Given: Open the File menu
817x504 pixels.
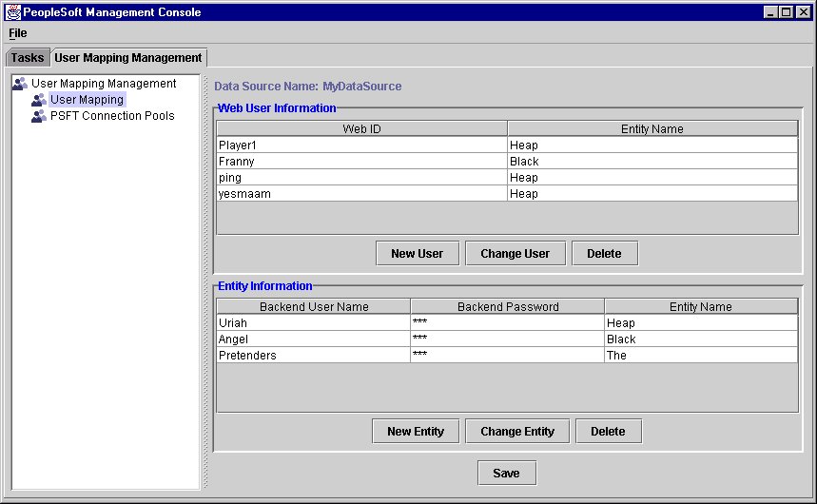Looking at the screenshot, I should click(18, 33).
